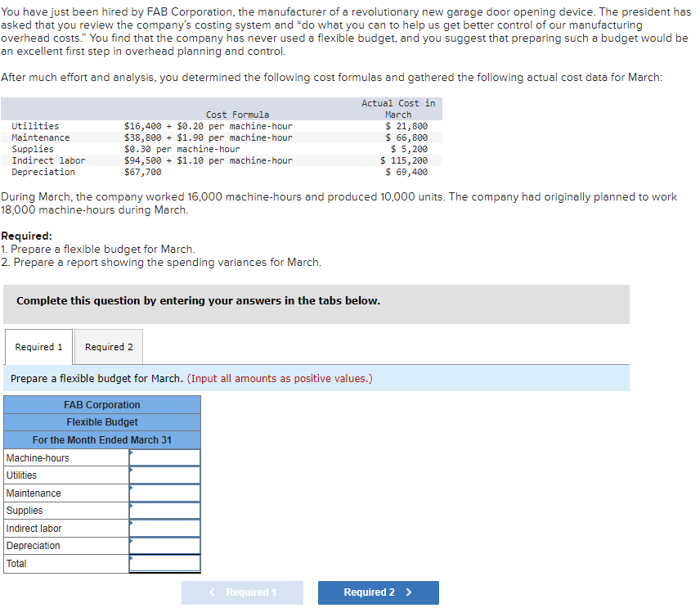Viewport: 700px width, 608px height.
Task: Click the Maintenance actual cost $ 66,800
Action: (406, 137)
